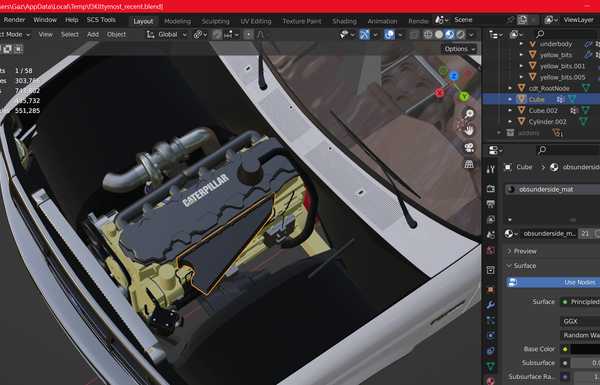Select Cube.002 in the outliner

(543, 111)
